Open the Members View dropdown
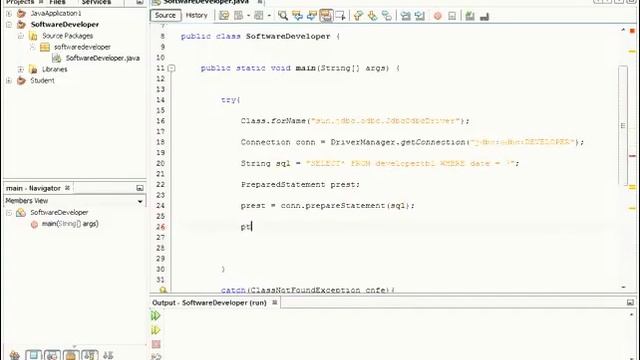Image resolution: width=640 pixels, height=360 pixels. pos(140,201)
